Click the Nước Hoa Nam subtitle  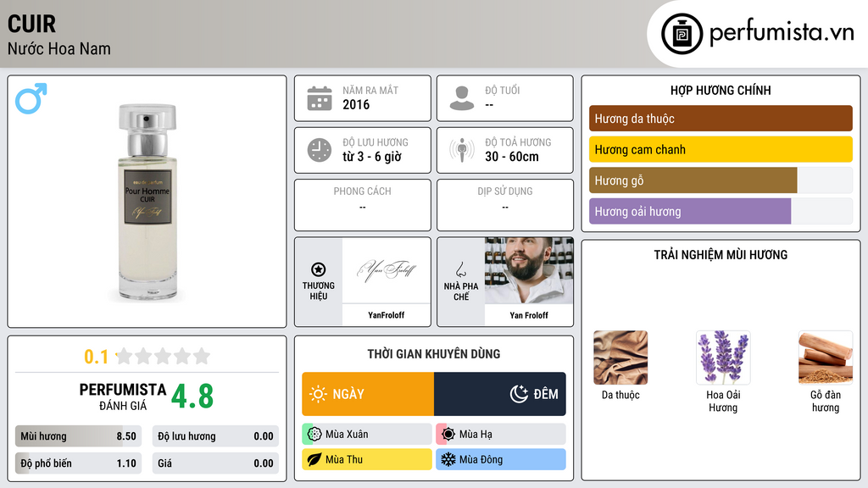click(59, 48)
